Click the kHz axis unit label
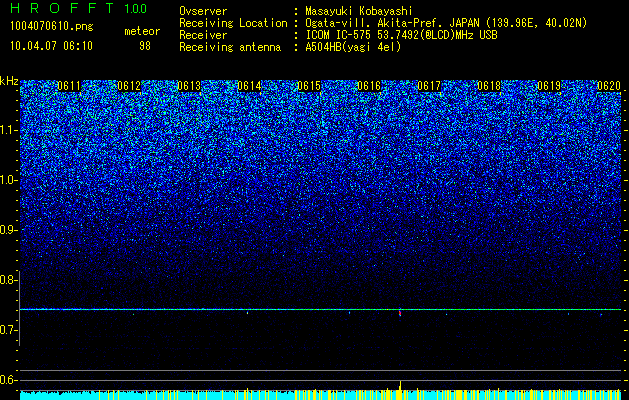 [x=9, y=81]
